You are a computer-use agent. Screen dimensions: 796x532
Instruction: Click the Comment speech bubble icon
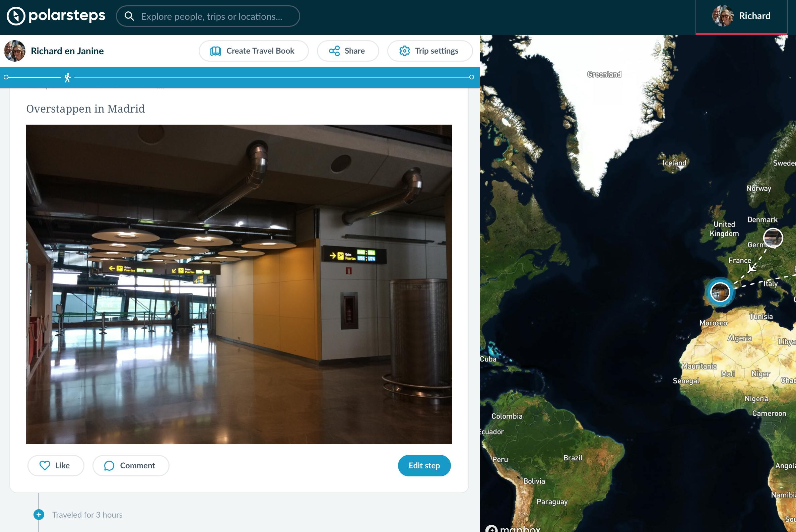coord(109,466)
